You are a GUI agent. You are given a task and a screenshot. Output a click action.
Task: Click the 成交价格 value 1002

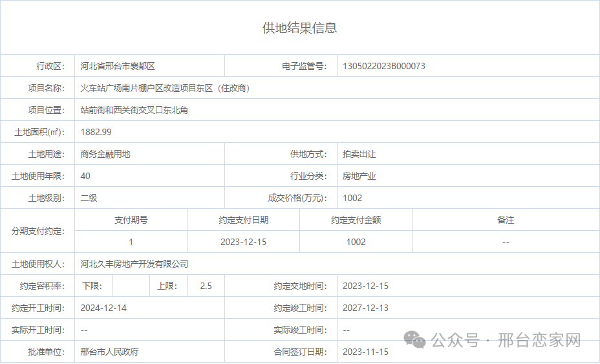coord(352,198)
